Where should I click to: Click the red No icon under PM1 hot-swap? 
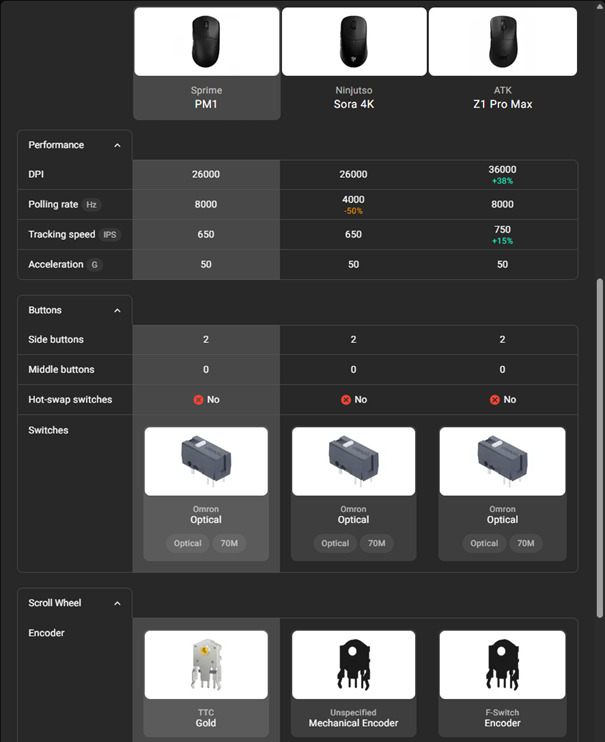[198, 400]
